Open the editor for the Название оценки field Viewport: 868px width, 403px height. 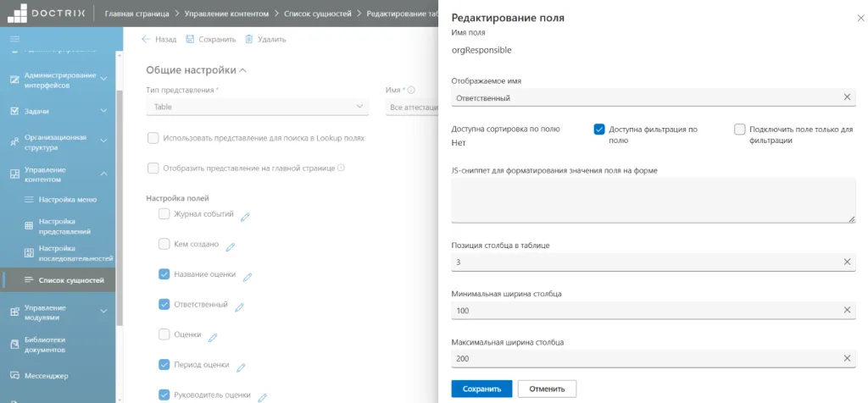pos(248,277)
